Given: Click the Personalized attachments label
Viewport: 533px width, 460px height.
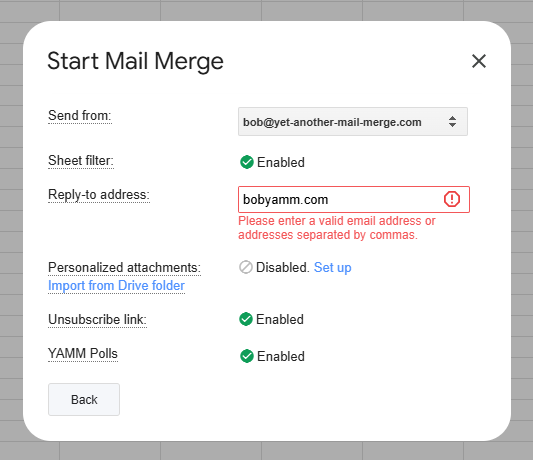Looking at the screenshot, I should click(x=124, y=268).
